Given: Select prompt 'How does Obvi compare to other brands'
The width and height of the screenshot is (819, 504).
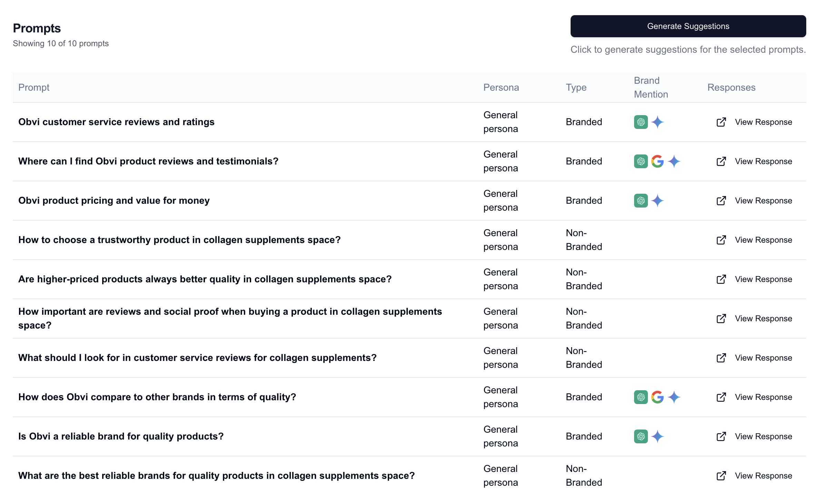Looking at the screenshot, I should 157,397.
